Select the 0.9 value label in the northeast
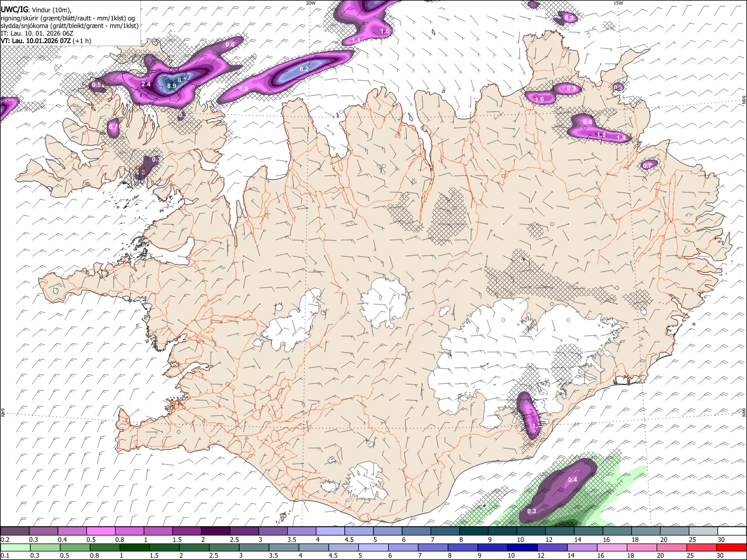The width and height of the screenshot is (747, 560). coord(571,89)
